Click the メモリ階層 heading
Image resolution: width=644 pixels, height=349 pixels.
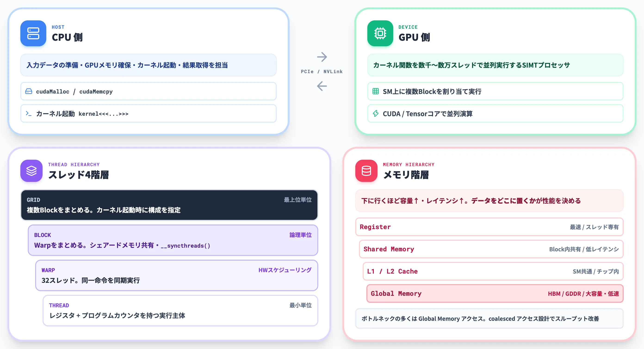pos(406,175)
